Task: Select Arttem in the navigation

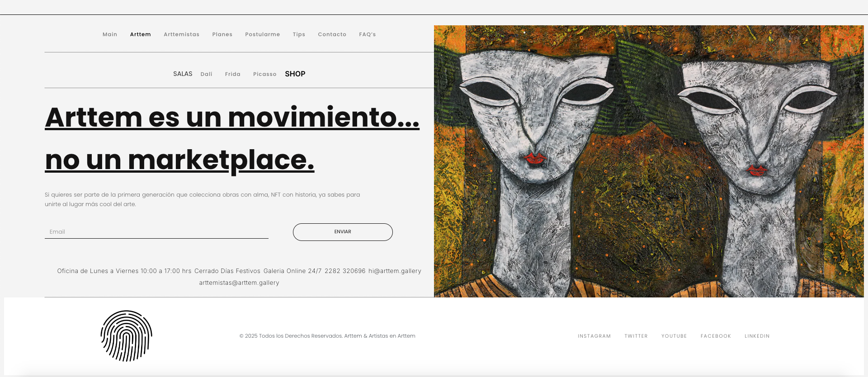Action: pyautogui.click(x=141, y=34)
